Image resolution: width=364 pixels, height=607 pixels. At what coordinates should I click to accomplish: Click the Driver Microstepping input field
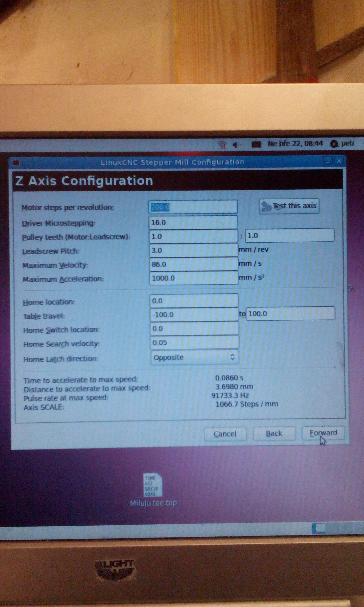[193, 223]
